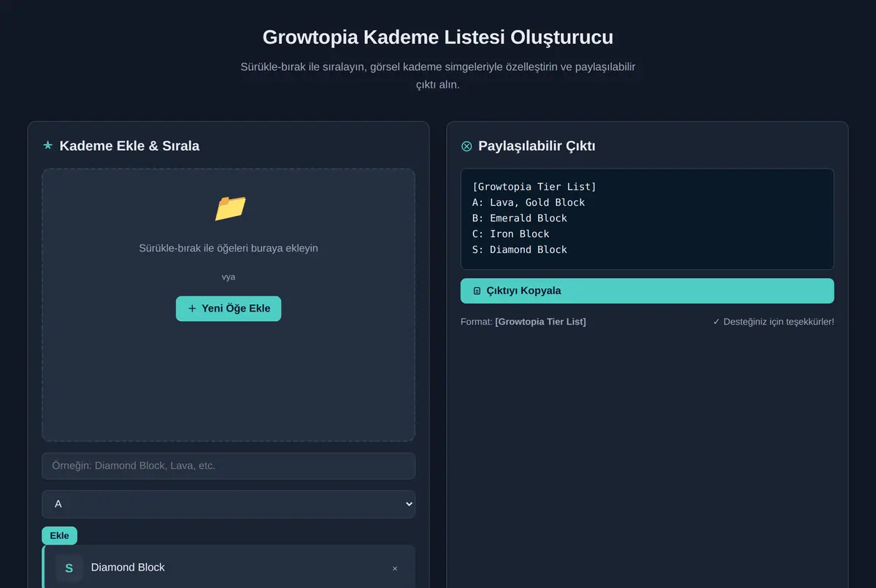
Task: Open the tier dropdown showing A
Action: [x=228, y=504]
